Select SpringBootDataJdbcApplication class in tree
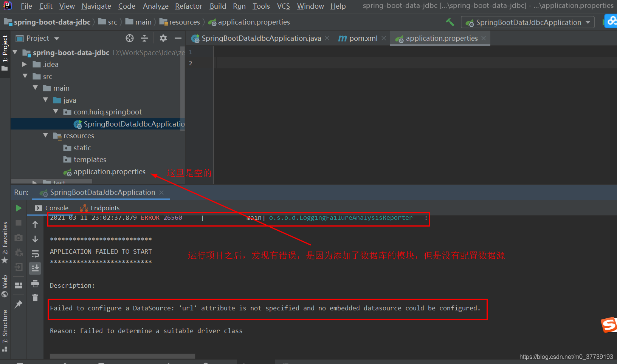617x364 pixels. pyautogui.click(x=129, y=124)
